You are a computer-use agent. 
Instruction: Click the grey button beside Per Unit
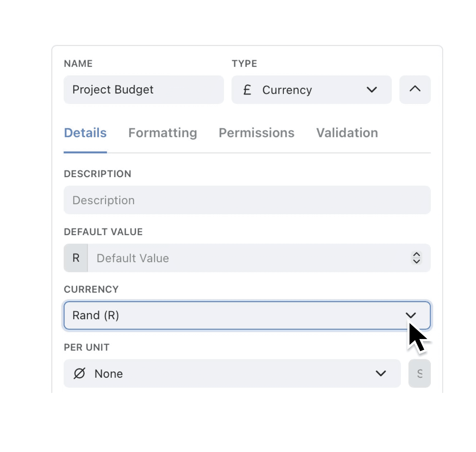[x=419, y=373]
